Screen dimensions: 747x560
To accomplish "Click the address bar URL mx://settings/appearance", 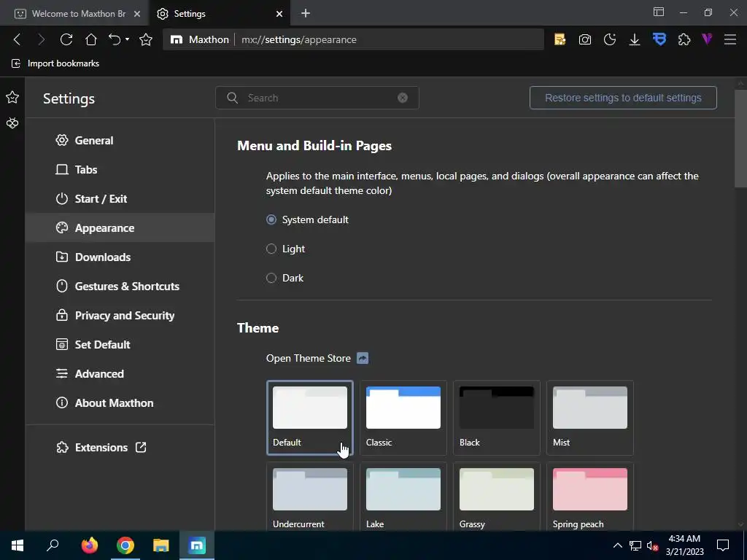I will click(298, 39).
